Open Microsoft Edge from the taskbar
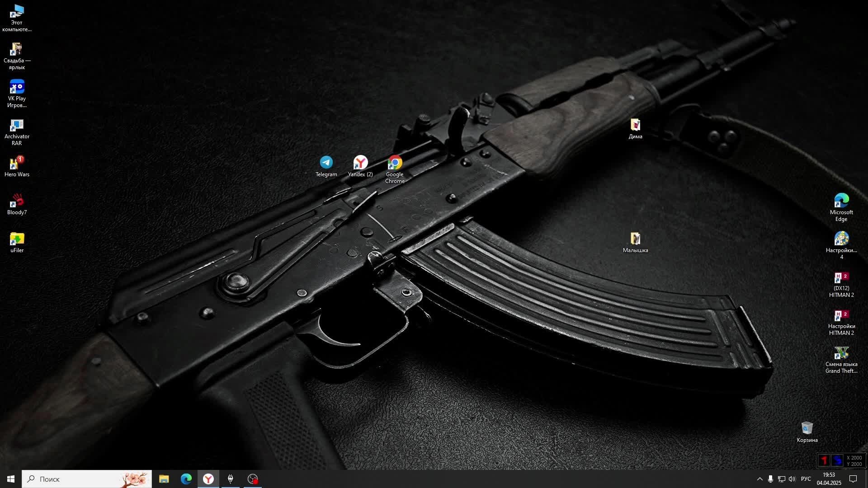 [186, 479]
